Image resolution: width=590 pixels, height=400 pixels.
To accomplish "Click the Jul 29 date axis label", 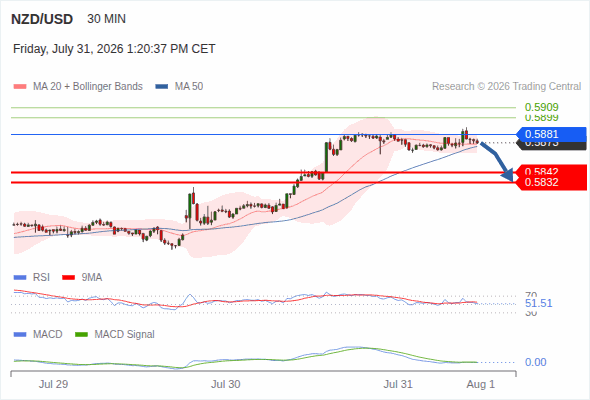I will click(x=53, y=384).
